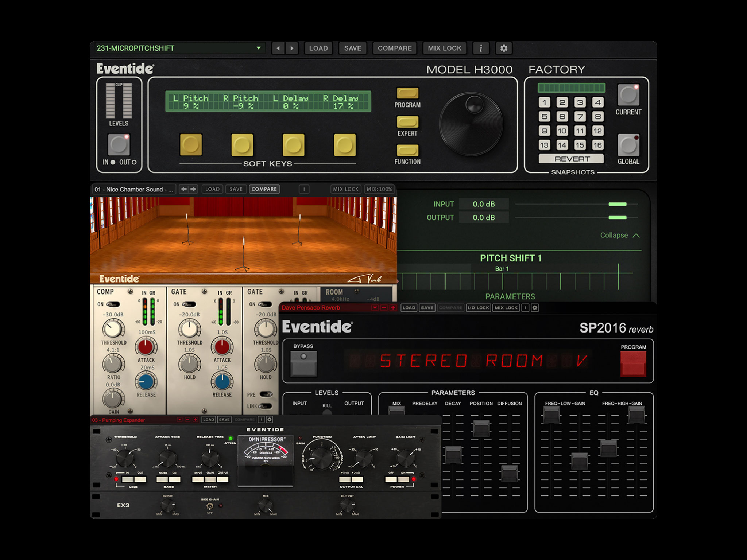
Task: Click H3000 next preset arrow
Action: pos(292,48)
